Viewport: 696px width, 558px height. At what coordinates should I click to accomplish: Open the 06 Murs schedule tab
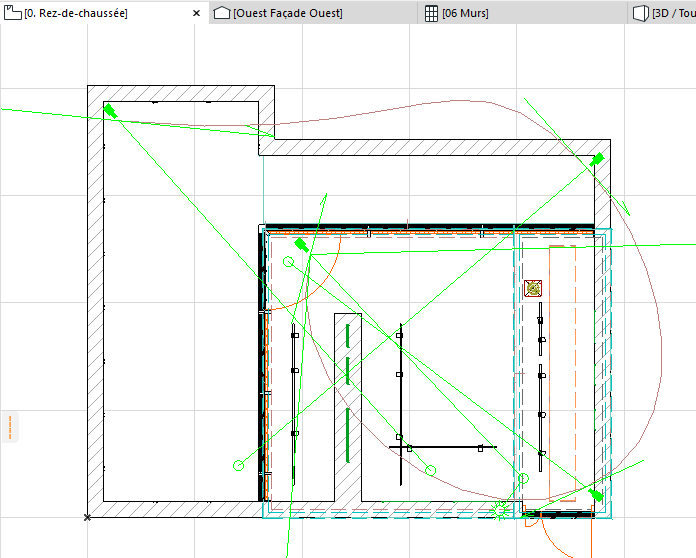522,13
